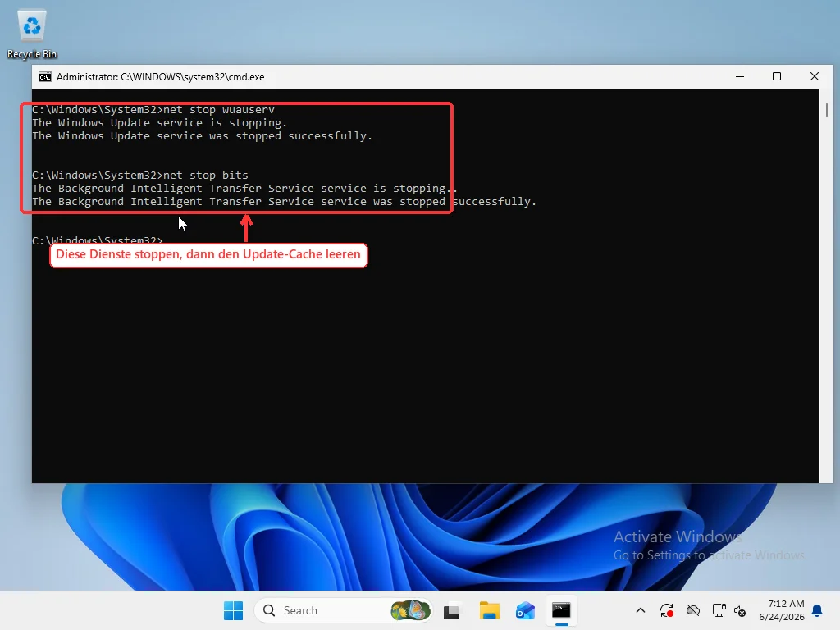Screen dimensions: 840x630
Task: Open the notification bell icon
Action: click(818, 610)
